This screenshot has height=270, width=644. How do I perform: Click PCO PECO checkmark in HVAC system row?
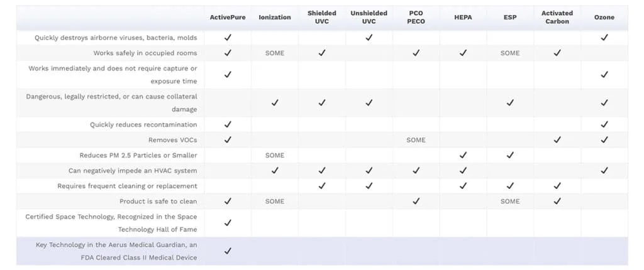click(416, 171)
